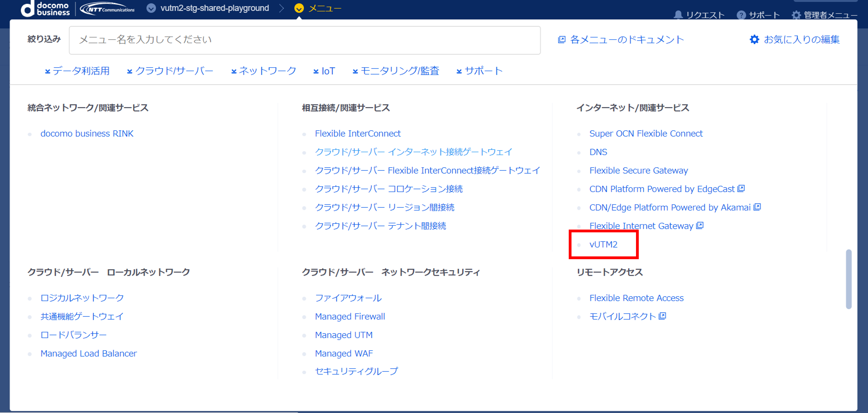This screenshot has height=413, width=868.
Task: Open ファイアウォール
Action: (x=348, y=298)
